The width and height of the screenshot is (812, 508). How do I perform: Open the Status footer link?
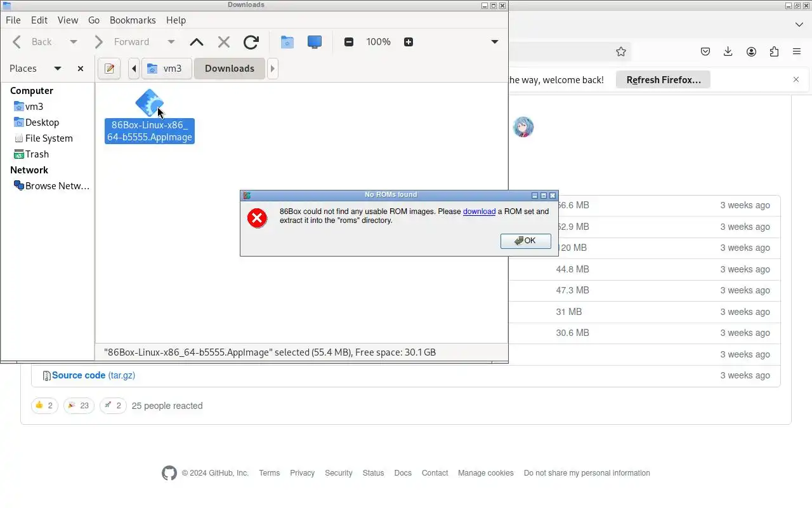373,473
